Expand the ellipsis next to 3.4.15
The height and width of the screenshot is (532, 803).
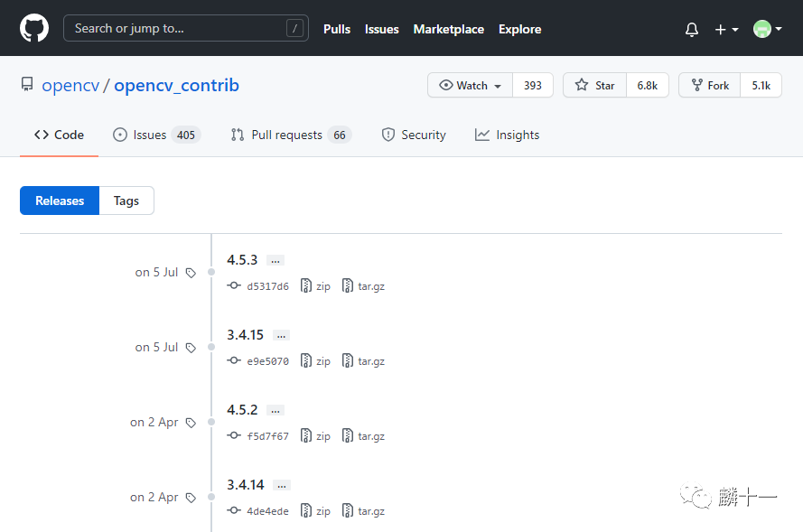281,336
